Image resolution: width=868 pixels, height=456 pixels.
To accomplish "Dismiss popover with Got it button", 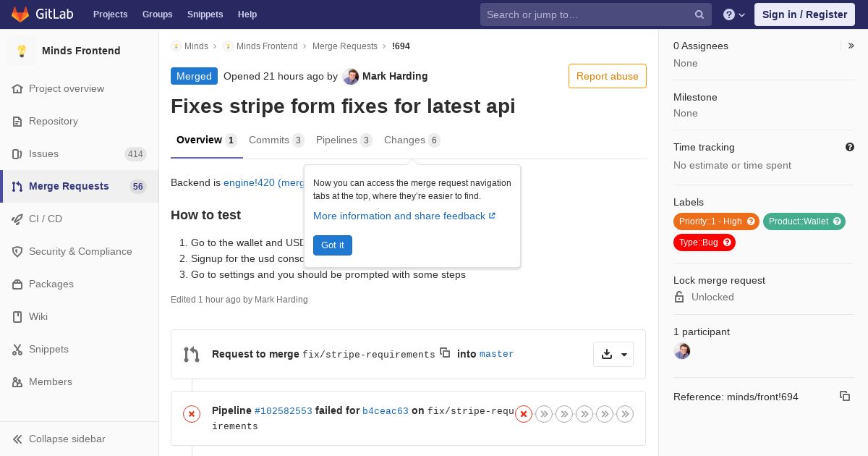I will click(333, 245).
